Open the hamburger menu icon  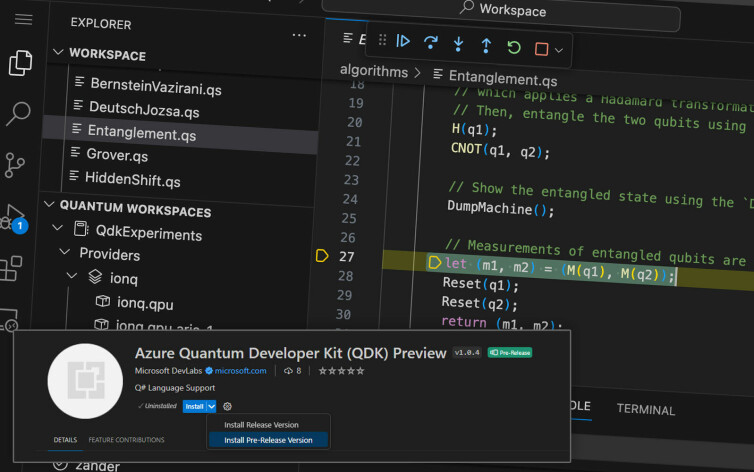(x=23, y=19)
